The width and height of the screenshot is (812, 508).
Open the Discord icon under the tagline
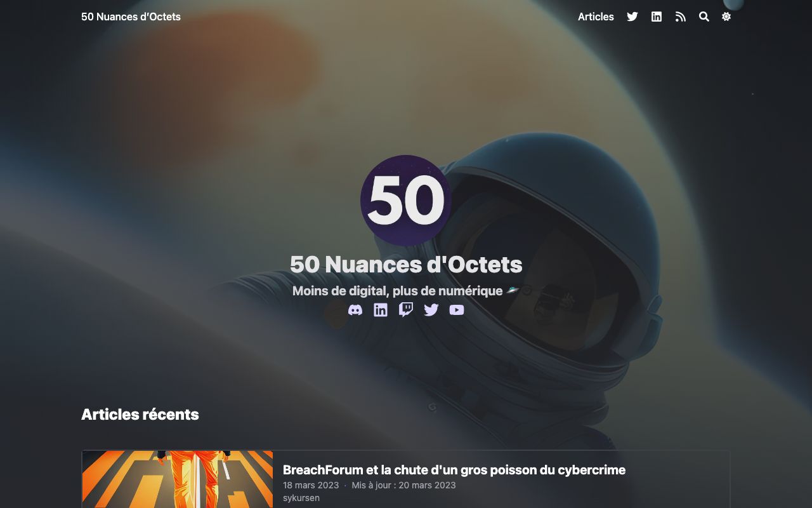pos(355,310)
